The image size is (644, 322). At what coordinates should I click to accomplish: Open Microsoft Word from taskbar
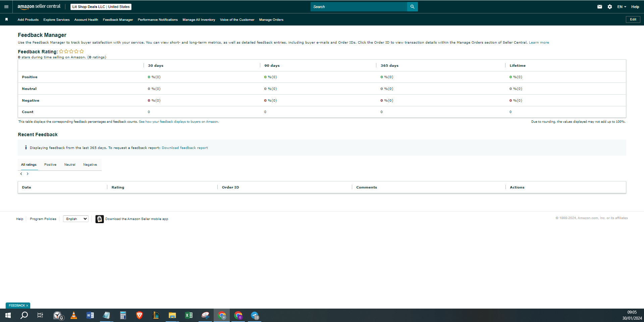pyautogui.click(x=90, y=315)
